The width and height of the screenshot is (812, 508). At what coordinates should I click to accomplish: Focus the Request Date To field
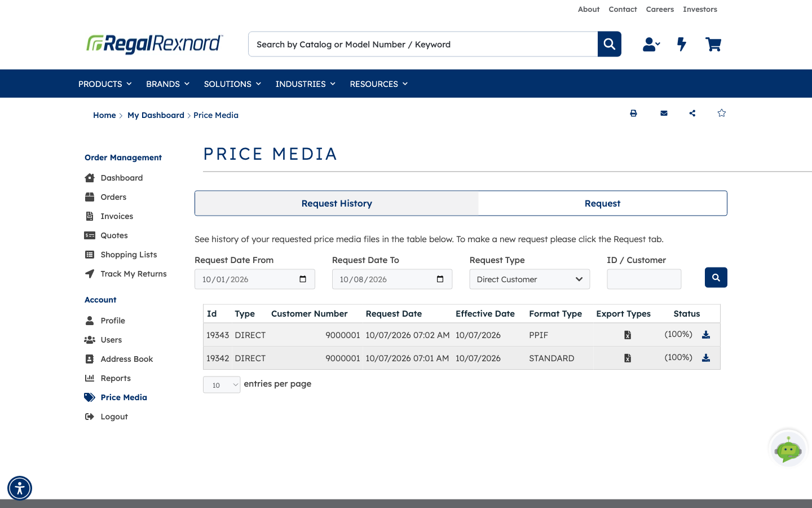(392, 279)
